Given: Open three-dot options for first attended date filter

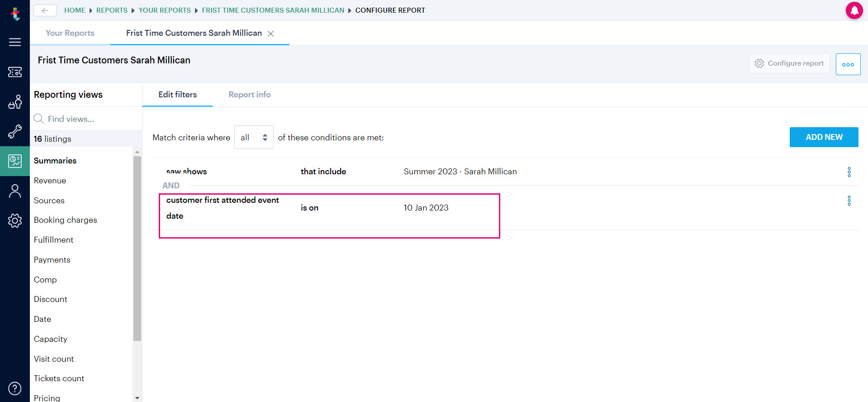Looking at the screenshot, I should (849, 201).
